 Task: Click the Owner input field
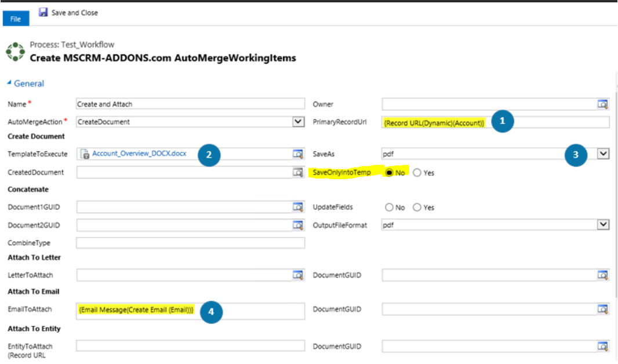coord(489,104)
